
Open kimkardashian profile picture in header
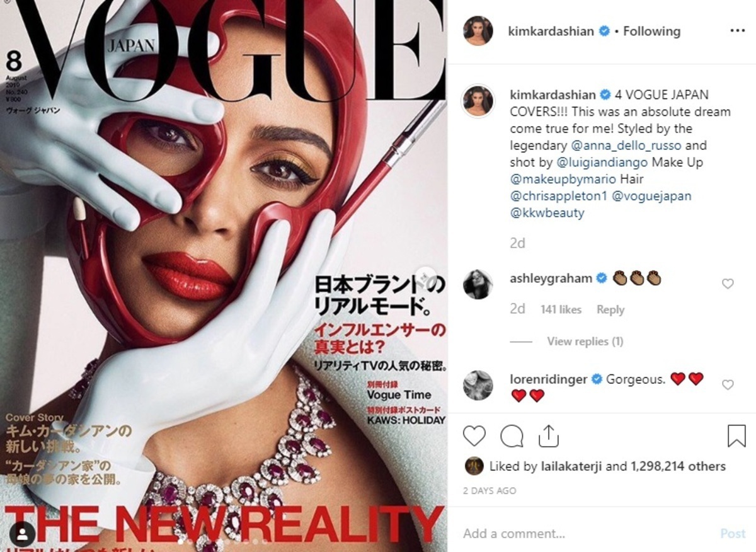pos(478,31)
